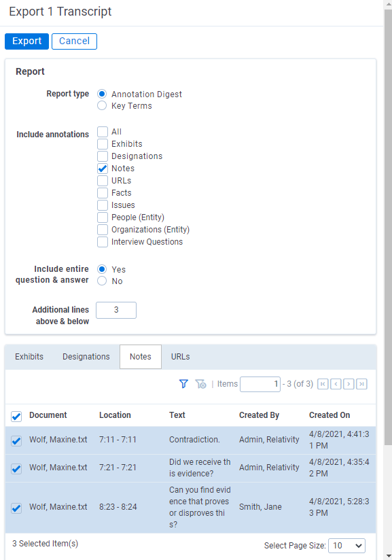Click the 'Contradiction.' text cell
Screen dimensions: 392x560
194,440
